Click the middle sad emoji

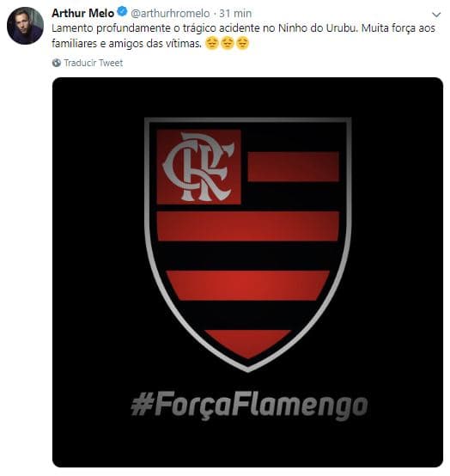pyautogui.click(x=227, y=43)
